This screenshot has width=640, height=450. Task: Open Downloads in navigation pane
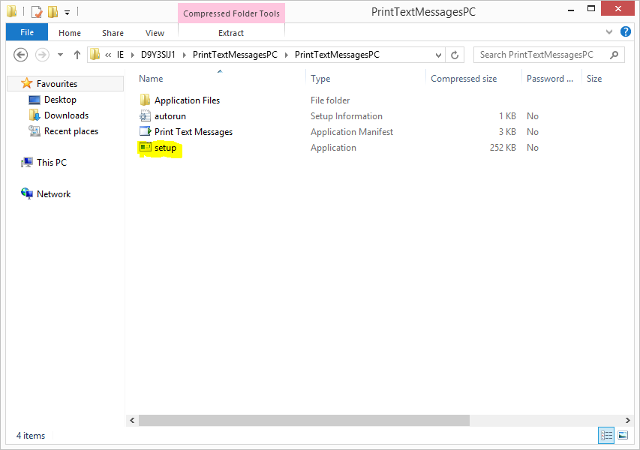click(x=66, y=115)
